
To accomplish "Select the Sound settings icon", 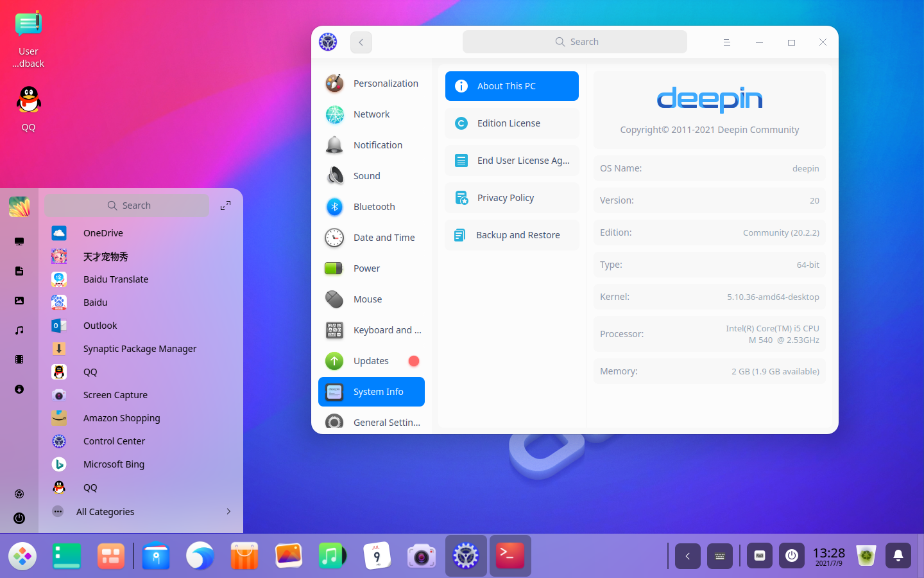I will pos(334,175).
